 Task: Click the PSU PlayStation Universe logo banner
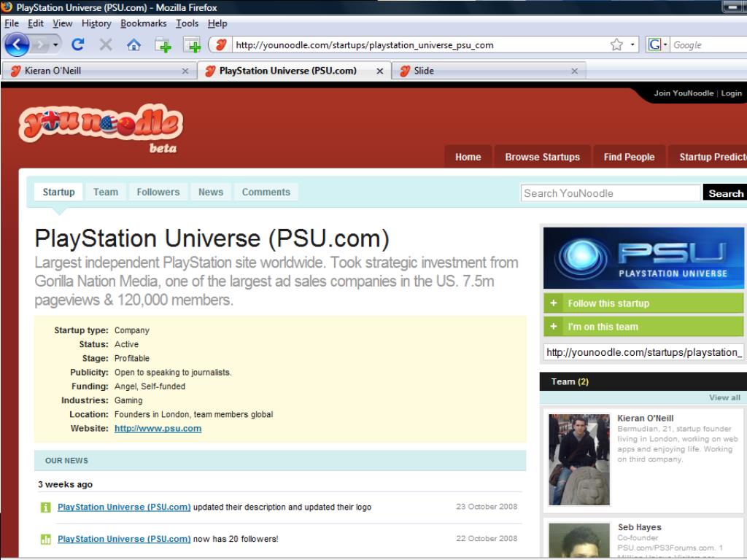pyautogui.click(x=643, y=257)
